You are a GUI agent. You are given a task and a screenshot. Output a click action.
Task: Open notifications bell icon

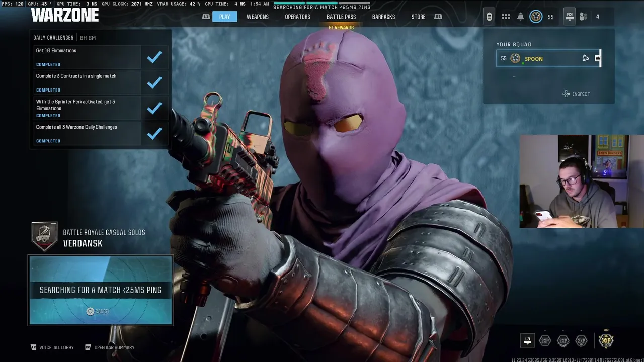pos(521,17)
